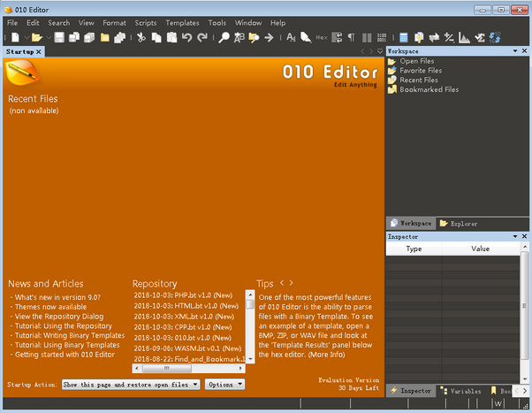Expand the Options dropdown button
This screenshot has width=532, height=413.
(224, 385)
